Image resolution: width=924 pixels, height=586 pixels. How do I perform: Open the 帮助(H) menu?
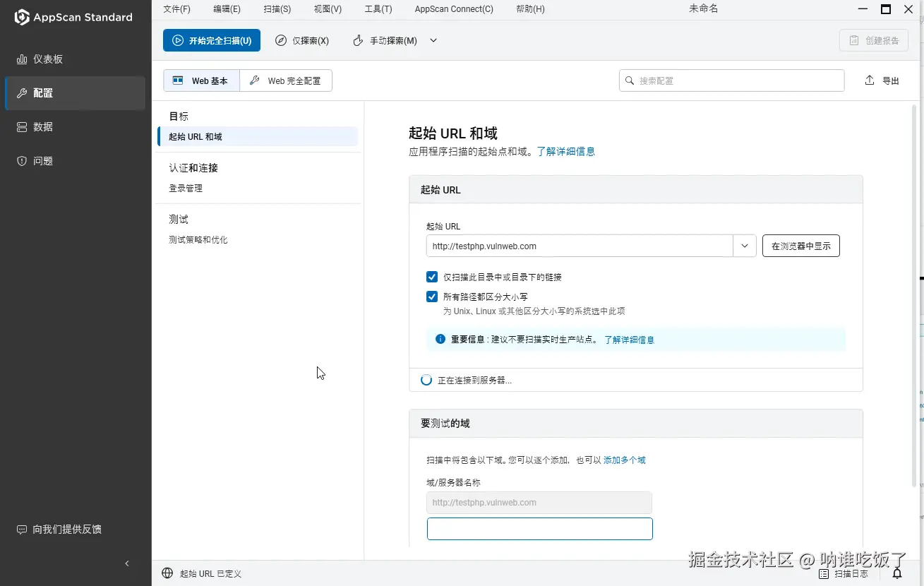tap(530, 9)
